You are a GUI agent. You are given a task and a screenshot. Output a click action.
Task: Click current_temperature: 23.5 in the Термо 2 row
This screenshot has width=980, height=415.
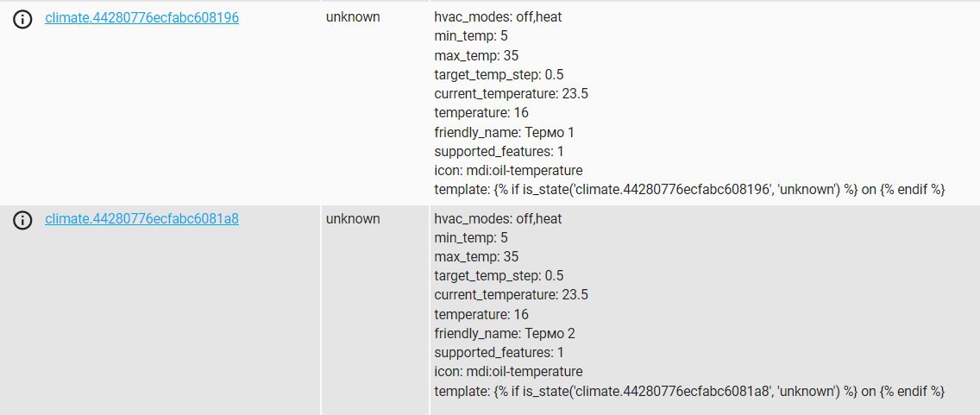click(x=511, y=295)
